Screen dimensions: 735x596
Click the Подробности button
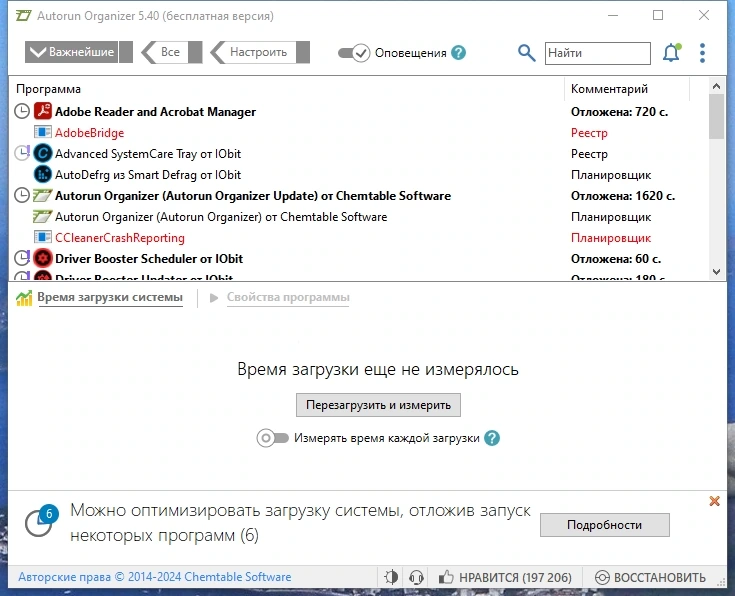pos(605,525)
